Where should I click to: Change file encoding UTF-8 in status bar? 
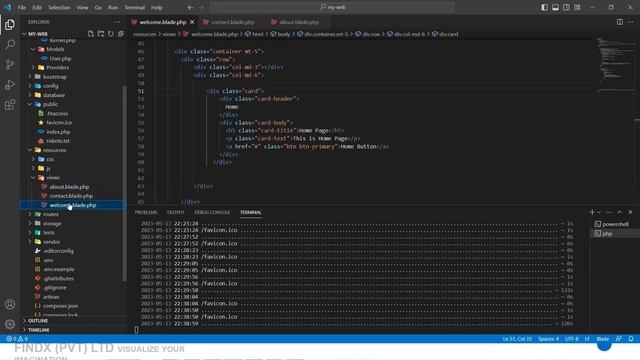tap(572, 339)
